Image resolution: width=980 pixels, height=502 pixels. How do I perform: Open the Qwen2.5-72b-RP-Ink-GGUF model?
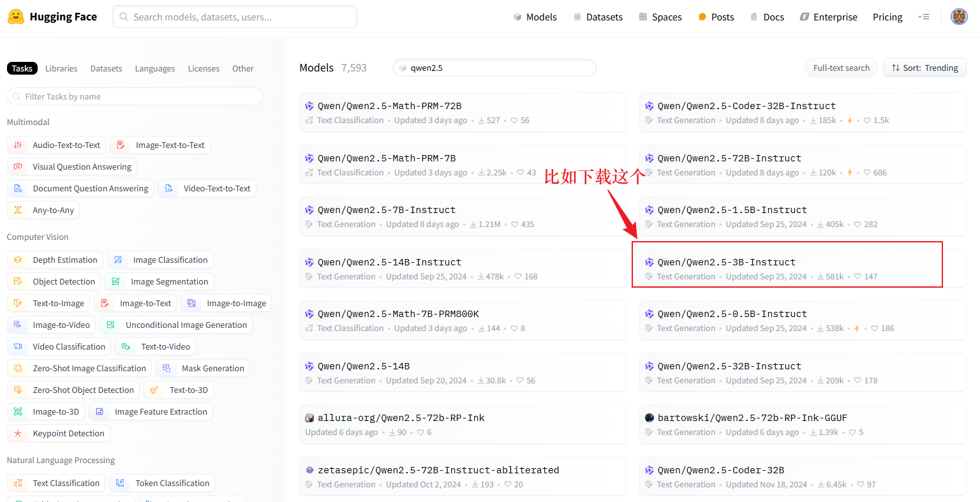click(803, 424)
